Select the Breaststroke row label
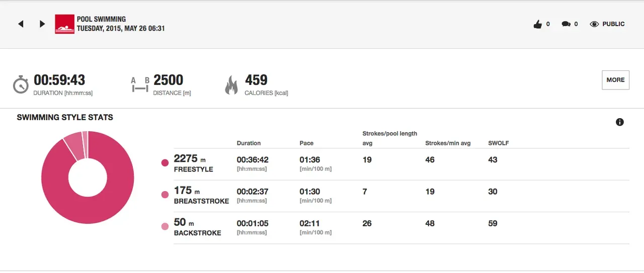644x273 pixels. (201, 201)
